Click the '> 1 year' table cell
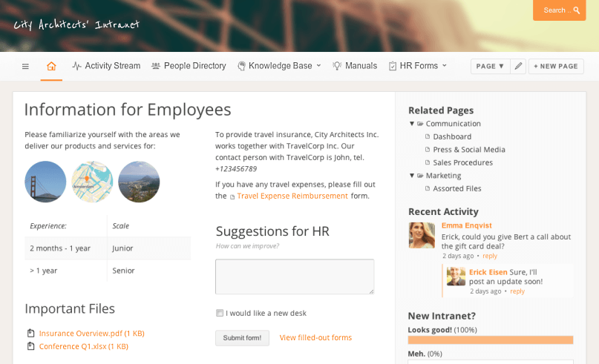The image size is (599, 364). 66,271
